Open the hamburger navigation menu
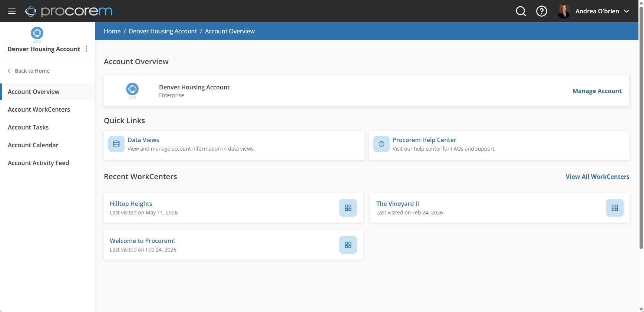Screen dimensions: 644x312 pyautogui.click(x=12, y=11)
